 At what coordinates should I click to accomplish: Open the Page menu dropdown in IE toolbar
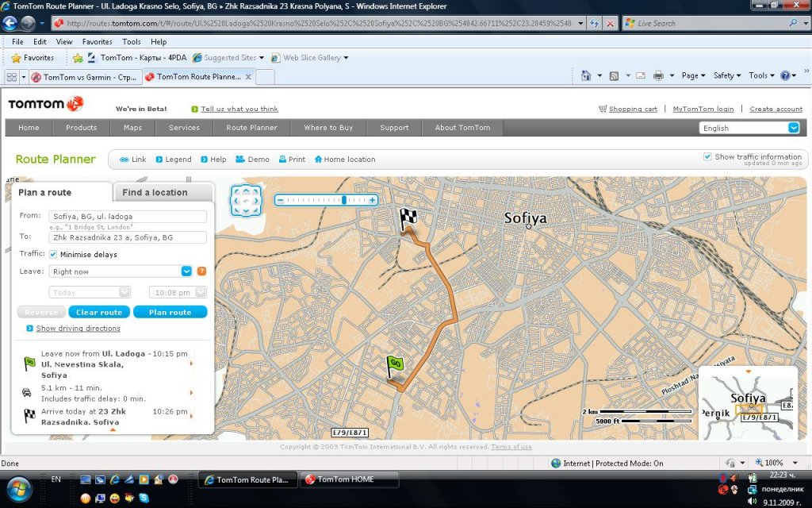[693, 75]
